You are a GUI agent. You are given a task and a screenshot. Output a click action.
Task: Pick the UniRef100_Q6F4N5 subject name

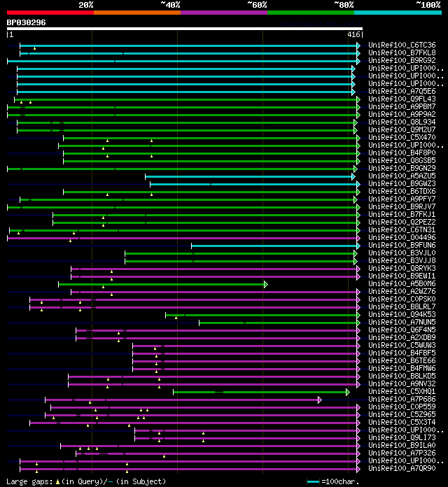(402, 330)
